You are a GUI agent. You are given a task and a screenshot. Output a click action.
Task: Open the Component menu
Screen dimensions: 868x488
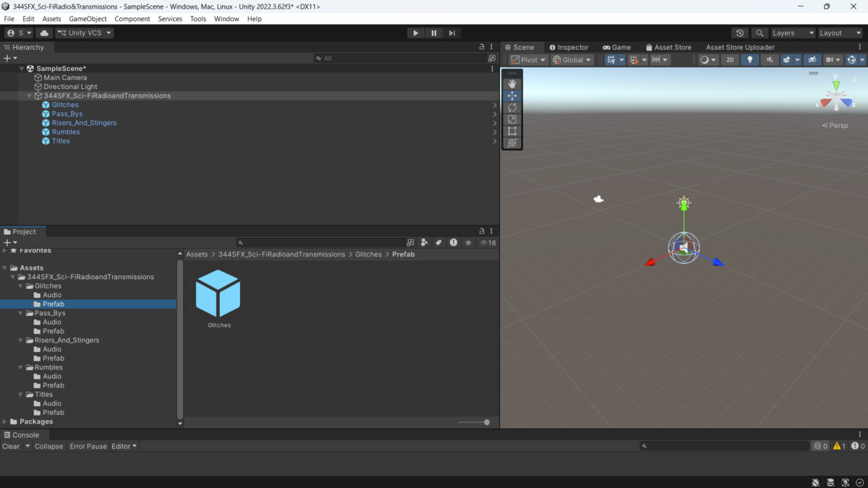(132, 19)
